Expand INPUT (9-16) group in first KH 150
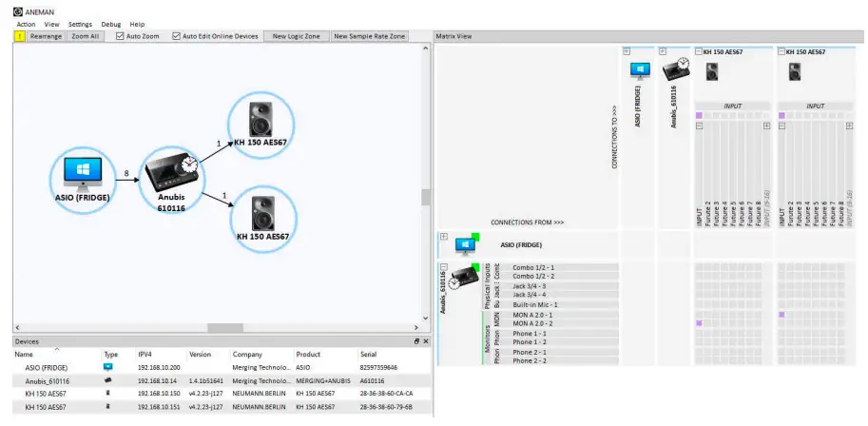This screenshot has height=426, width=868. pyautogui.click(x=766, y=126)
